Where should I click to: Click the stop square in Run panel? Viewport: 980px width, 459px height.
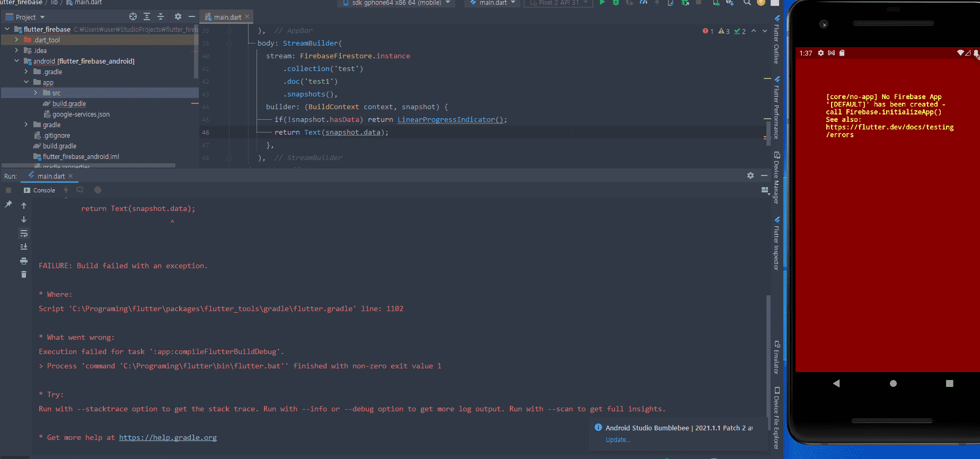point(8,190)
